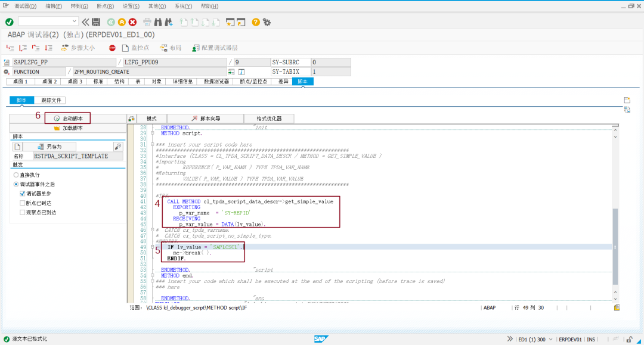Image resolution: width=644 pixels, height=345 pixels.
Task: Collapse the comment fold at line 55
Action: (x=153, y=281)
